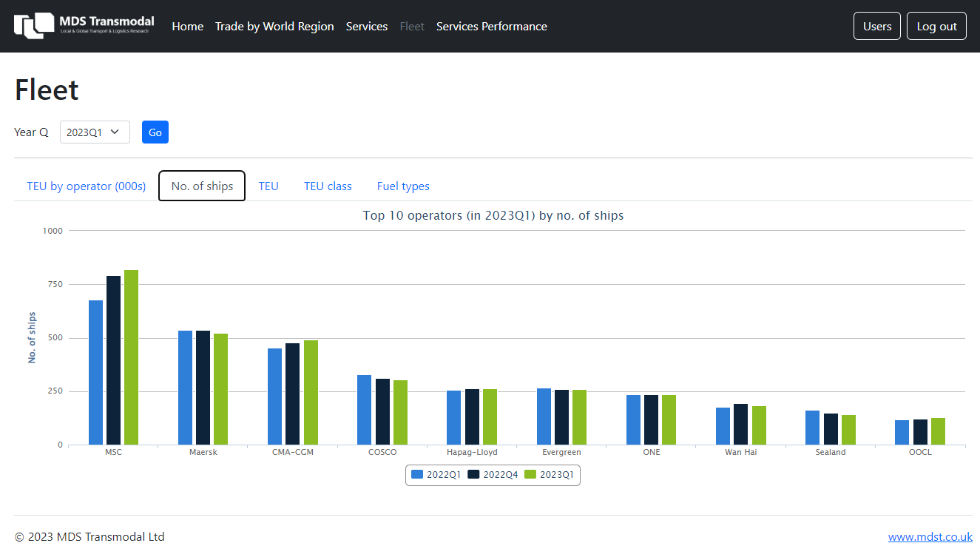Open the Services menu item
Screen dimensions: 980x560
pyautogui.click(x=367, y=27)
